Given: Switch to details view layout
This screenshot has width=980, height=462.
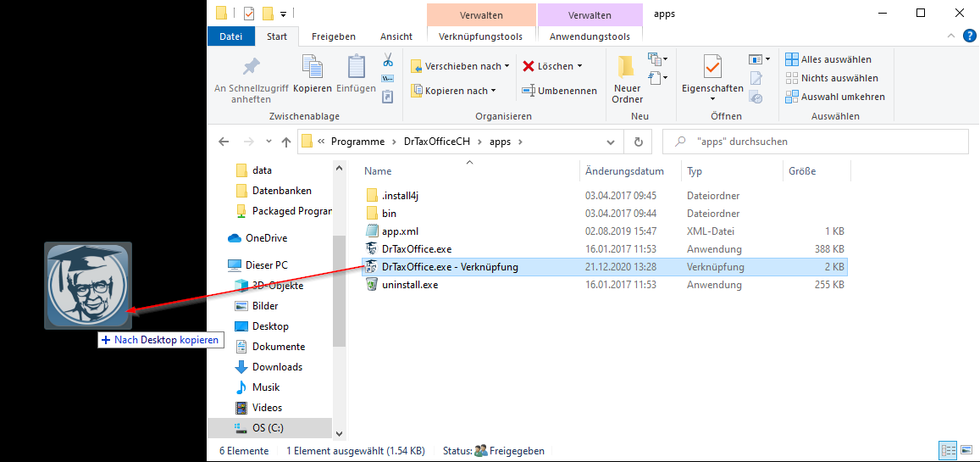Looking at the screenshot, I should (x=948, y=450).
